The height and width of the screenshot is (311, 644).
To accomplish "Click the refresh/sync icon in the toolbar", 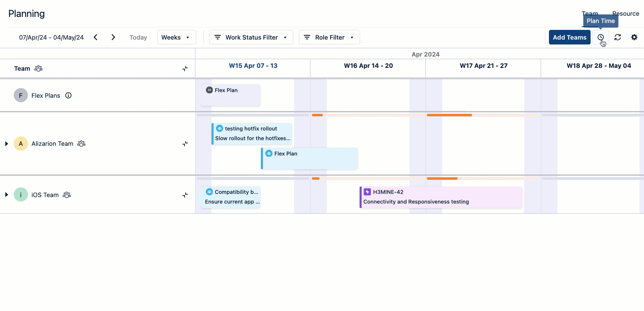I will (618, 37).
